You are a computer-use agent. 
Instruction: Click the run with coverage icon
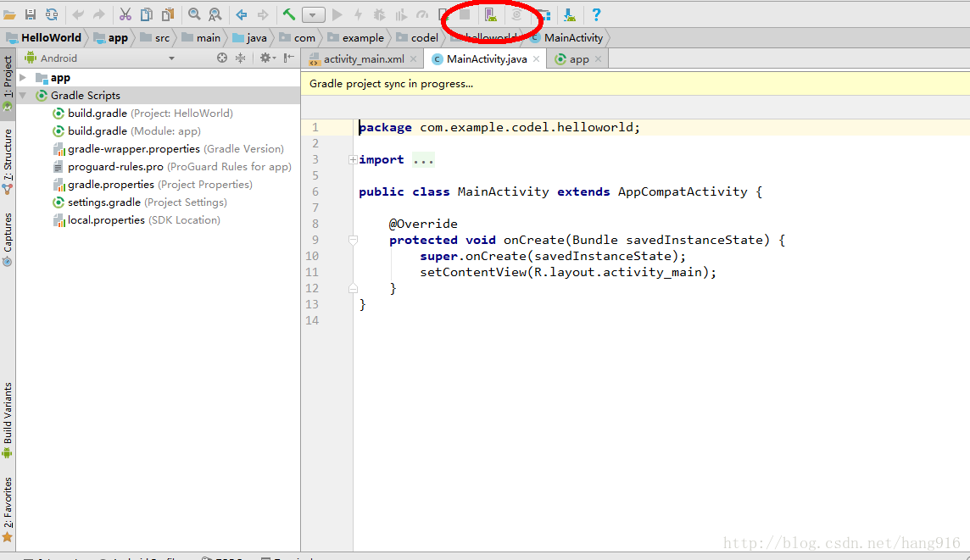(401, 14)
